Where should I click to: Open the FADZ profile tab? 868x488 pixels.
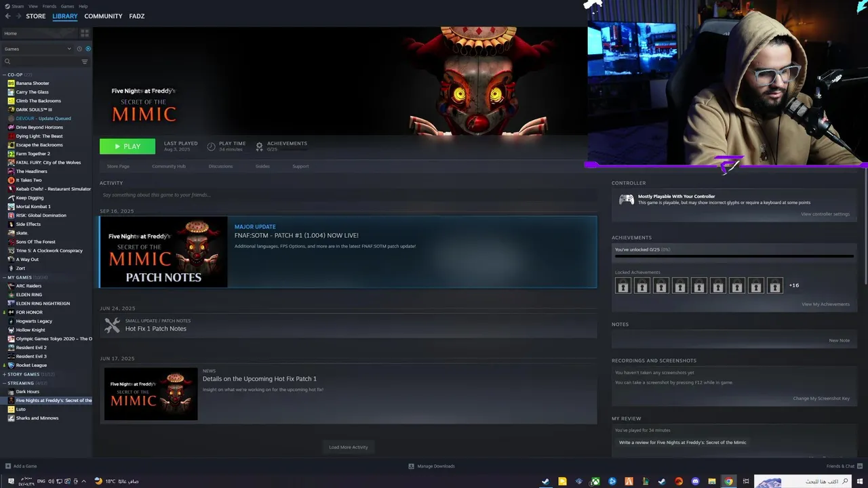point(137,16)
